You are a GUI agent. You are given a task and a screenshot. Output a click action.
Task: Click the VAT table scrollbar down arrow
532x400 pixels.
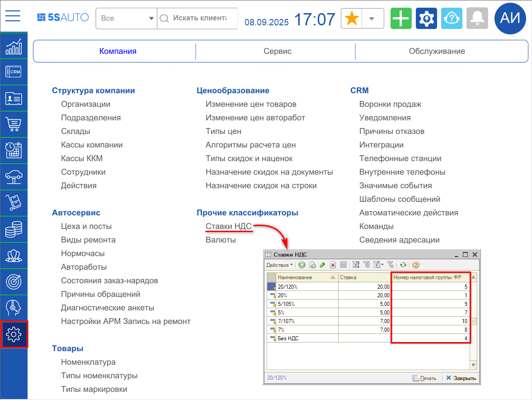pyautogui.click(x=474, y=365)
